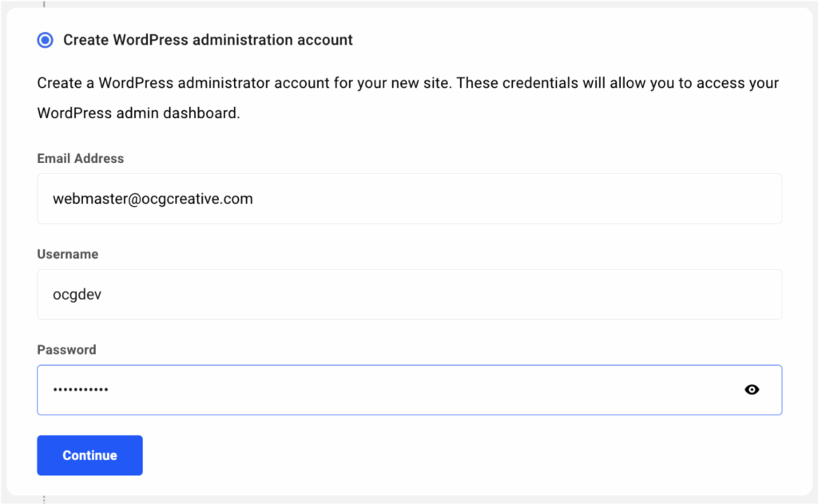Click the blank area inside the Username box
This screenshot has width=818, height=504.
tap(439, 294)
